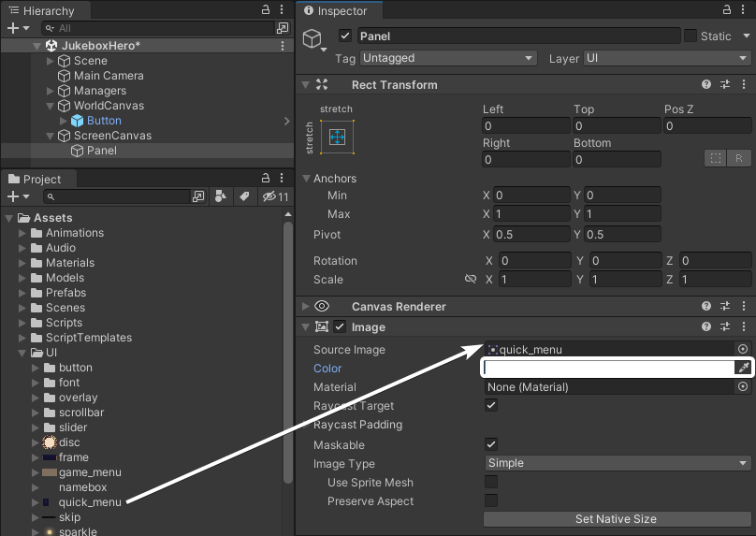This screenshot has height=536, width=756.
Task: Open the Image component help icon
Action: tap(706, 326)
